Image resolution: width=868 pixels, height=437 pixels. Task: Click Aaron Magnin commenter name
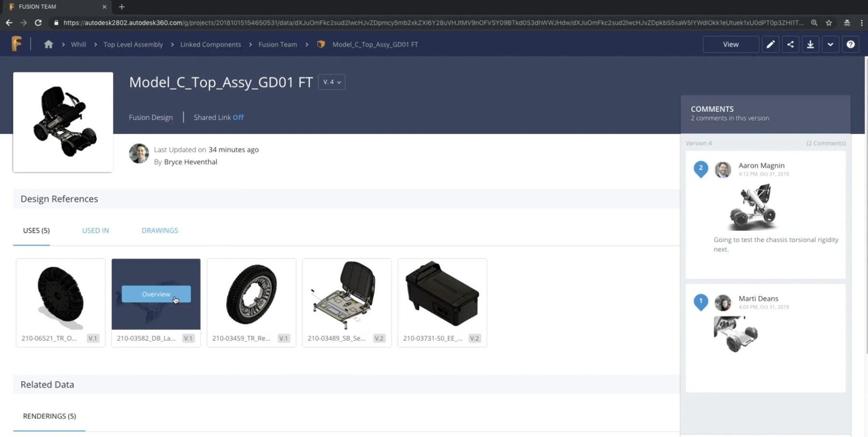(x=761, y=165)
